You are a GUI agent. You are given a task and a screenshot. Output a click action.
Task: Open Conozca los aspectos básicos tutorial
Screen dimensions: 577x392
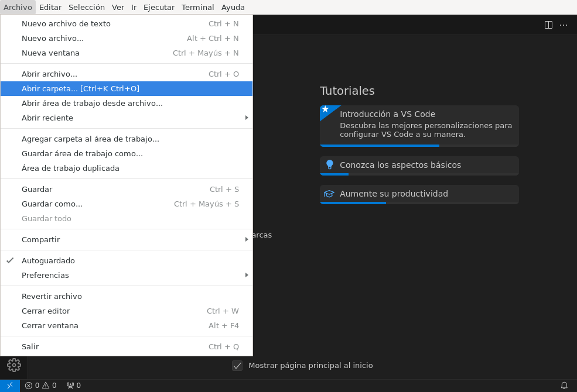pos(419,166)
